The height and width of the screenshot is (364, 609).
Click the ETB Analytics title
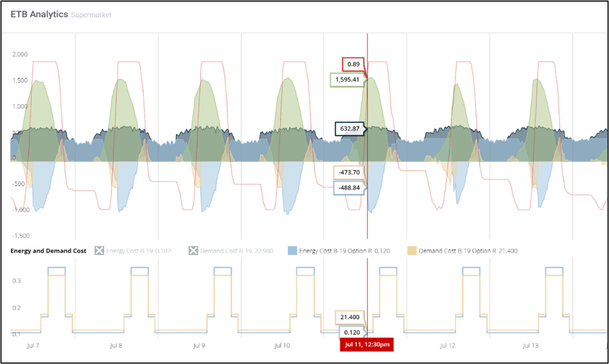point(39,14)
